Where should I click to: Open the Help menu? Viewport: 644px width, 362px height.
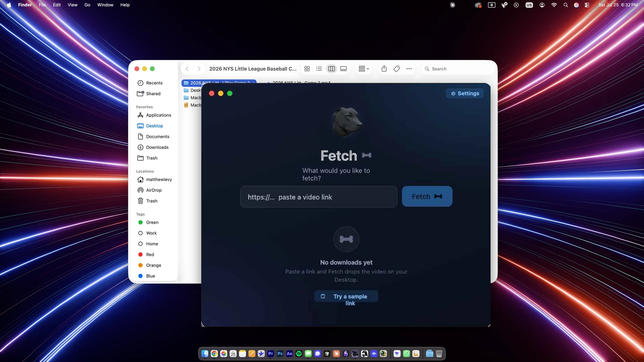click(125, 5)
